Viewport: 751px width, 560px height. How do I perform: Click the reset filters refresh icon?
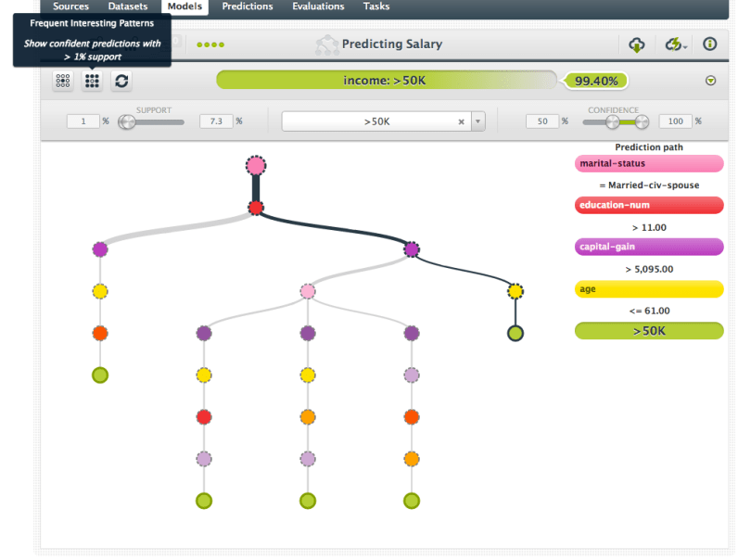click(x=121, y=81)
